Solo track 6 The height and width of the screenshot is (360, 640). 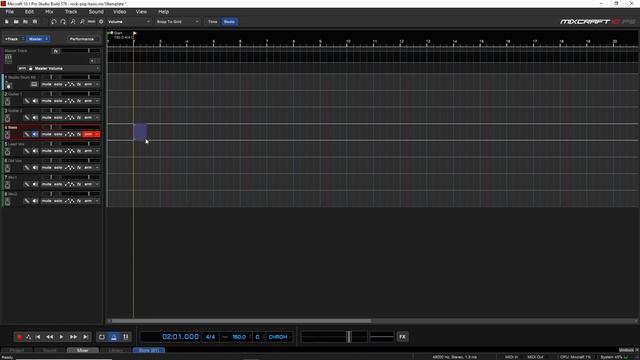coord(58,168)
